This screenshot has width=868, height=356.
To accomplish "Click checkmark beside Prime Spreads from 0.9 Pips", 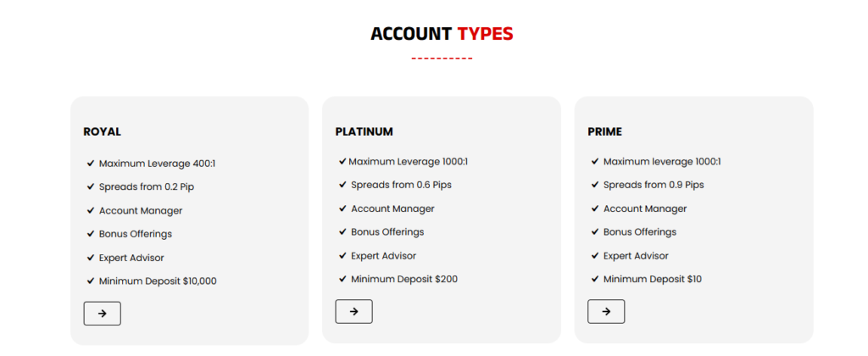I will [x=595, y=185].
